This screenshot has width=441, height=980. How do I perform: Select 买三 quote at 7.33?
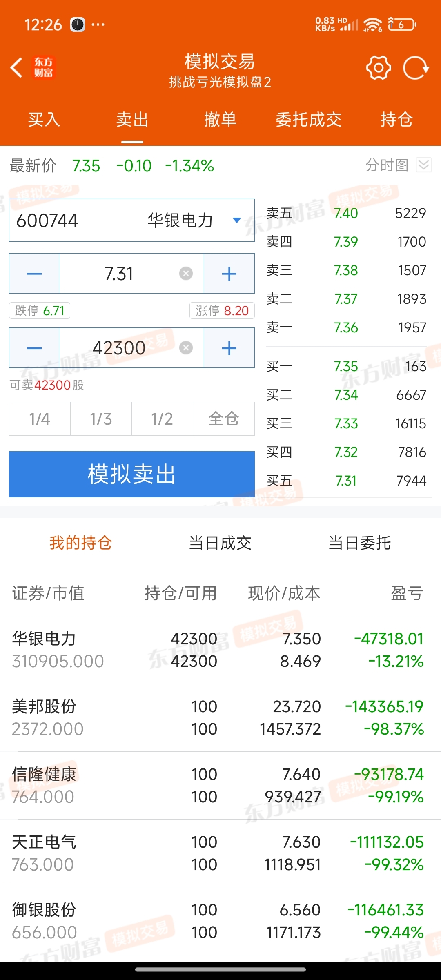tap(346, 423)
